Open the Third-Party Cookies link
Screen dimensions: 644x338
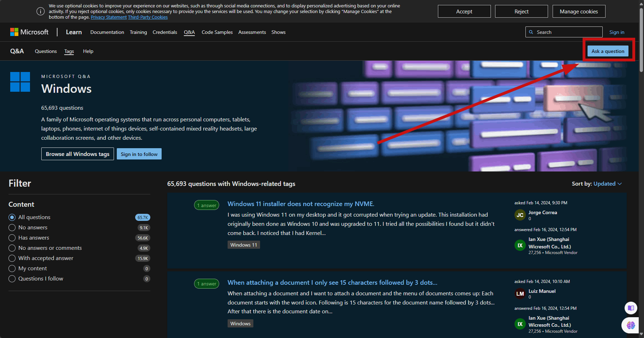[x=148, y=17]
